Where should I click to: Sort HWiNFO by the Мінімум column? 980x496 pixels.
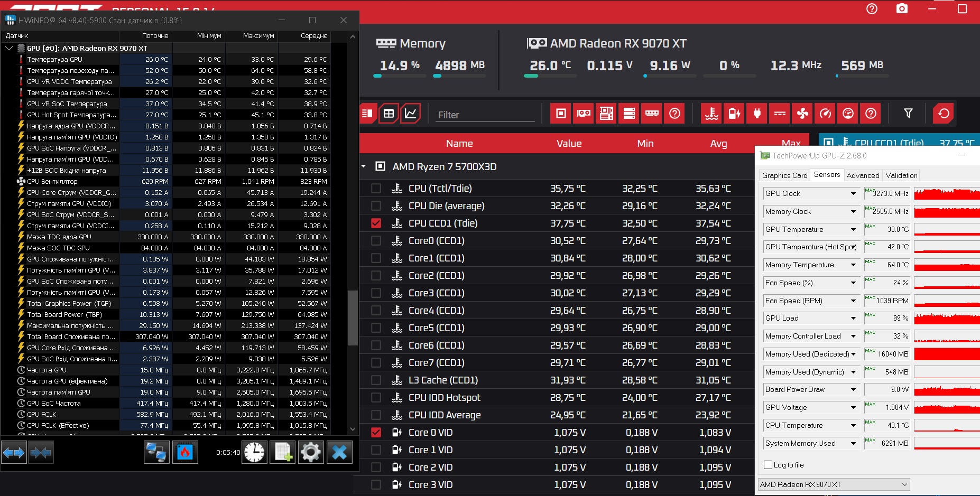click(x=199, y=36)
